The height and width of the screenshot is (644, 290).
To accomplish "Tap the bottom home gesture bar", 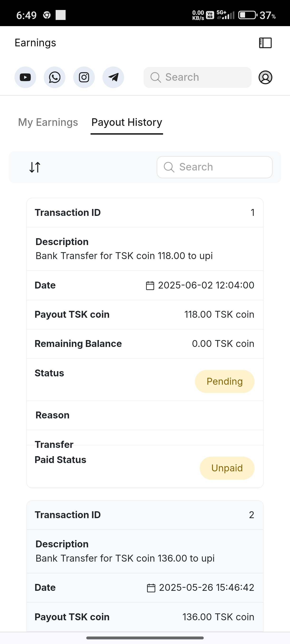I will click(x=145, y=638).
